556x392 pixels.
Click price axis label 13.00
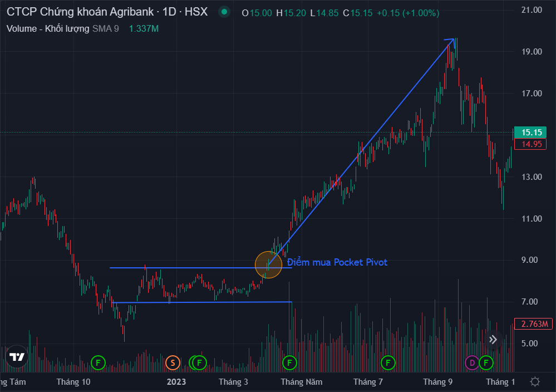(532, 177)
